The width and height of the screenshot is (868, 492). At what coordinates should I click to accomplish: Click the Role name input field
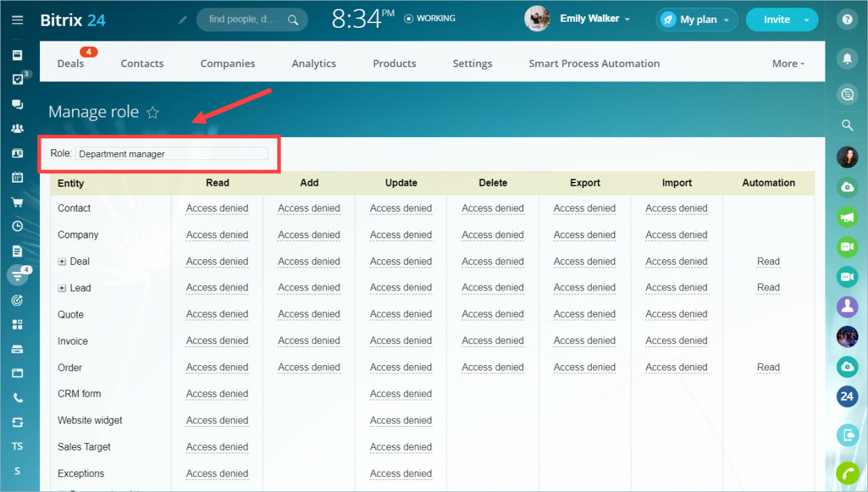click(x=171, y=154)
